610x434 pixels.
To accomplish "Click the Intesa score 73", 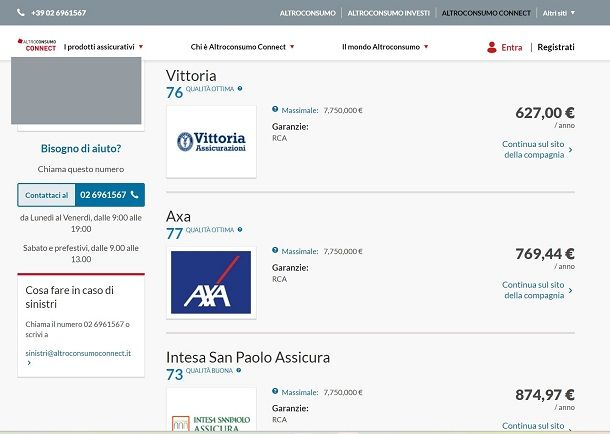I will click(174, 374).
